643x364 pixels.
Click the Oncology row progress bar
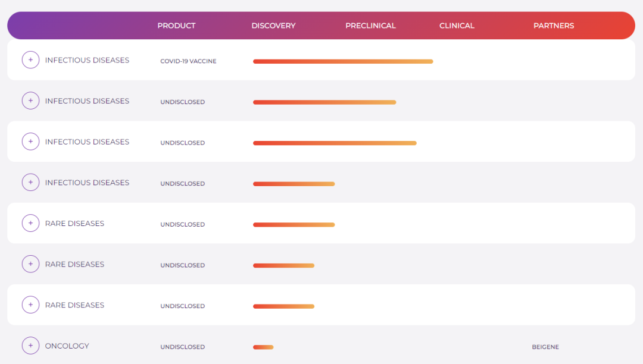click(263, 347)
